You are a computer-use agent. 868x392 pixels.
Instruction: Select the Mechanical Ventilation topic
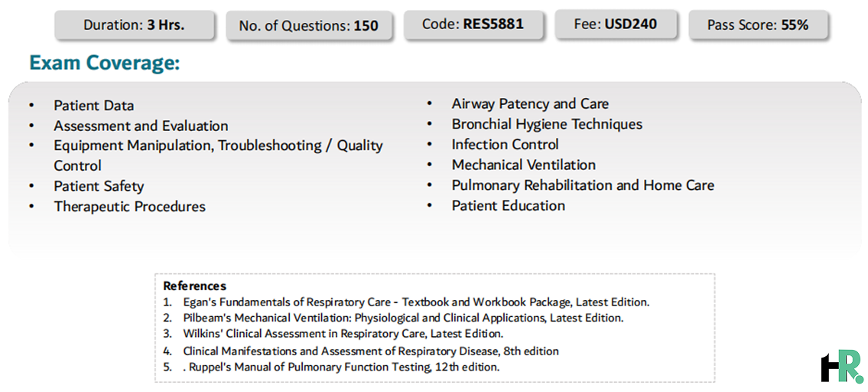tap(524, 165)
